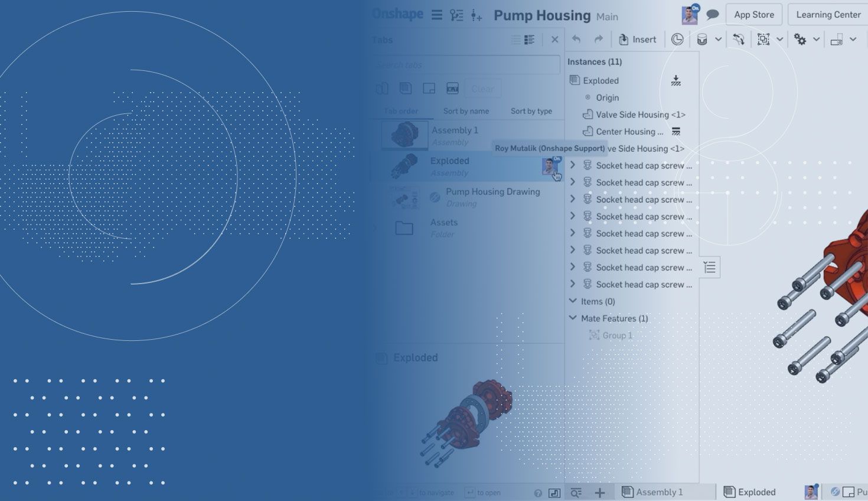
Task: Click the Insert parts button
Action: click(x=637, y=40)
